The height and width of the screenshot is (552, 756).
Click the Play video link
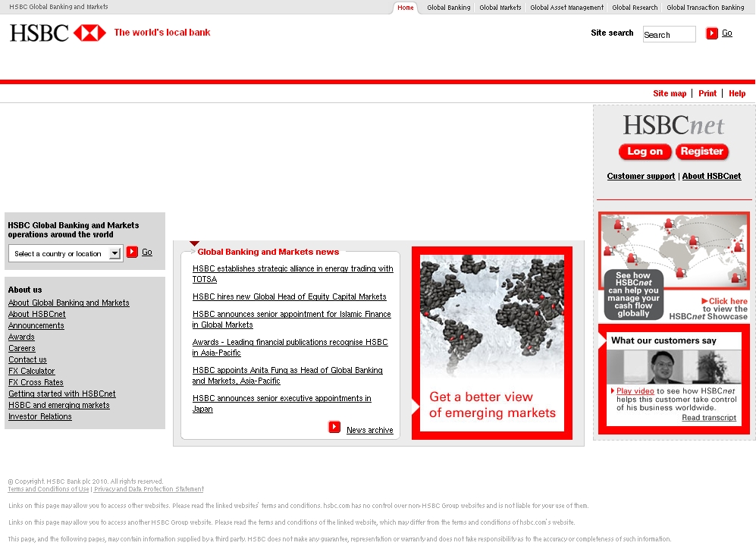[x=635, y=391]
